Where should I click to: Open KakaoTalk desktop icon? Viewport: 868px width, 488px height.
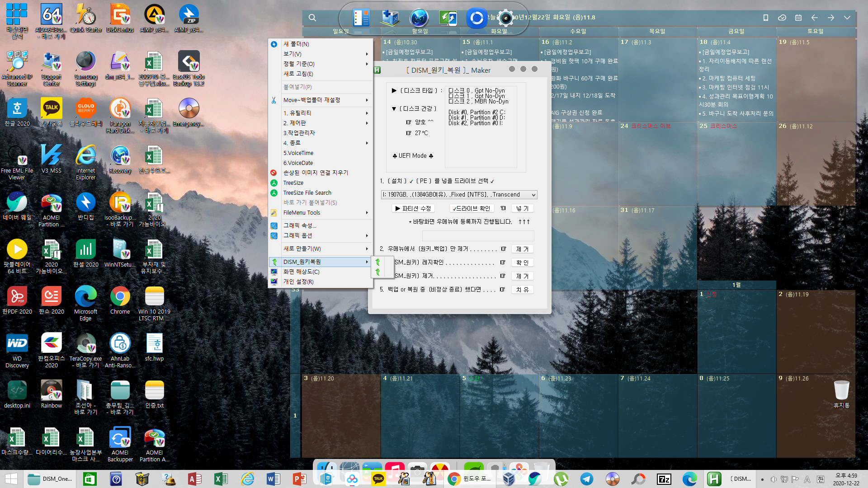pos(51,112)
